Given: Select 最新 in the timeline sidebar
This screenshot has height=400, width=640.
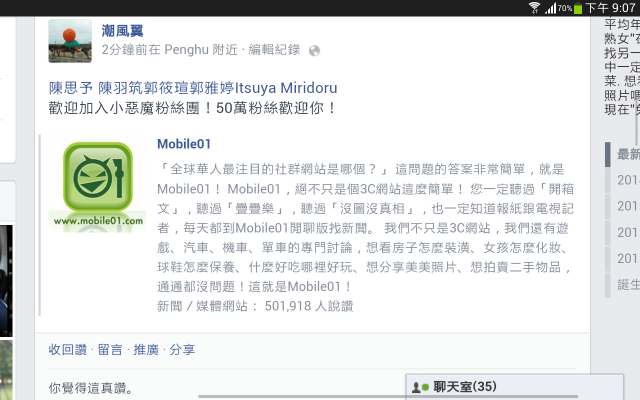Looking at the screenshot, I should pyautogui.click(x=628, y=154).
